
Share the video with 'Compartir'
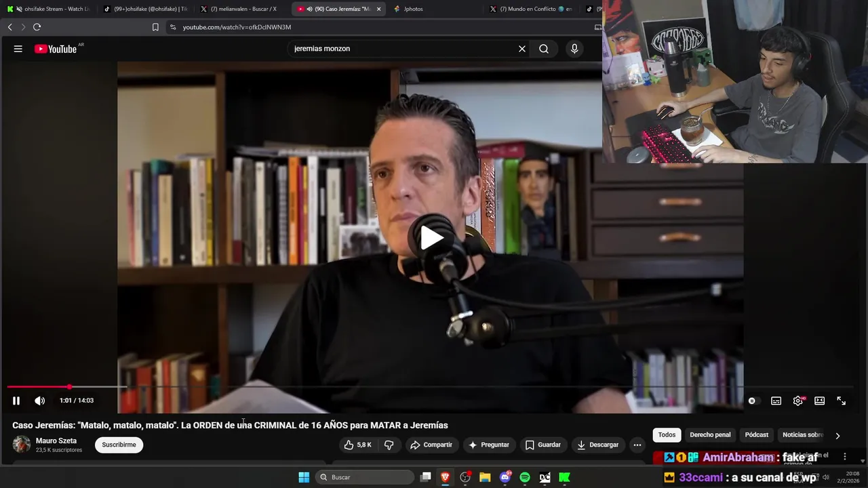tap(431, 445)
